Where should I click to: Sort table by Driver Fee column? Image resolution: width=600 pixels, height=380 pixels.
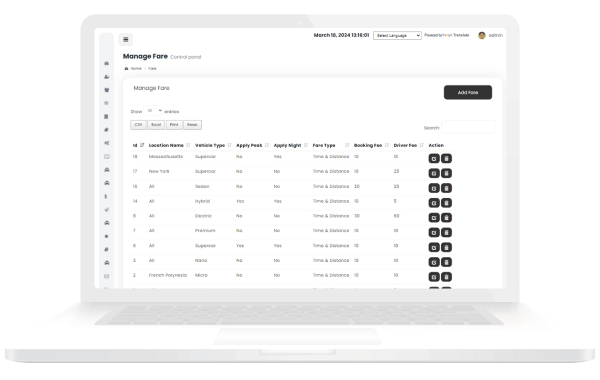click(408, 145)
